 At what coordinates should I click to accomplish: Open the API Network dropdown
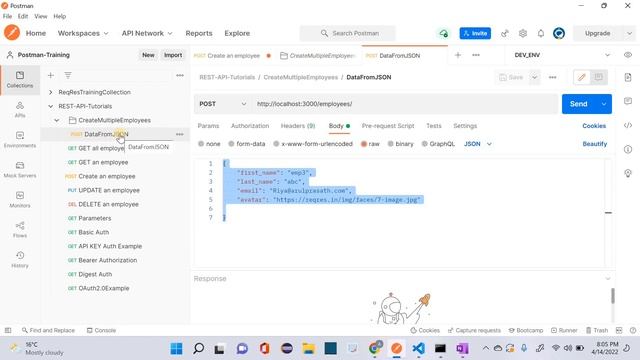click(147, 33)
